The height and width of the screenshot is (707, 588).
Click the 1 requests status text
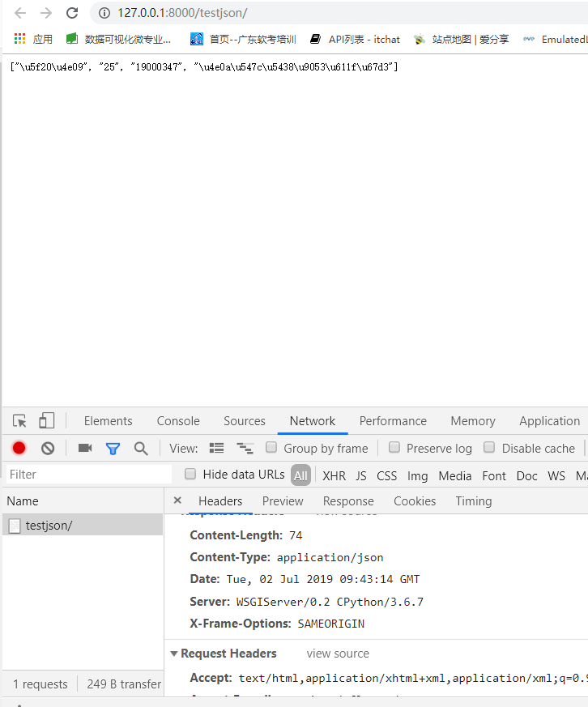tap(40, 684)
